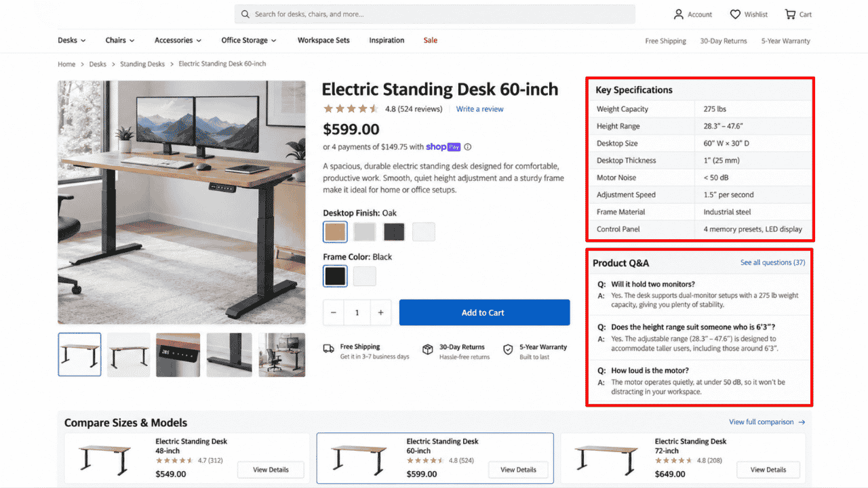Select the white frame color swatch
Viewport: 868px width, 488px height.
pos(365,276)
